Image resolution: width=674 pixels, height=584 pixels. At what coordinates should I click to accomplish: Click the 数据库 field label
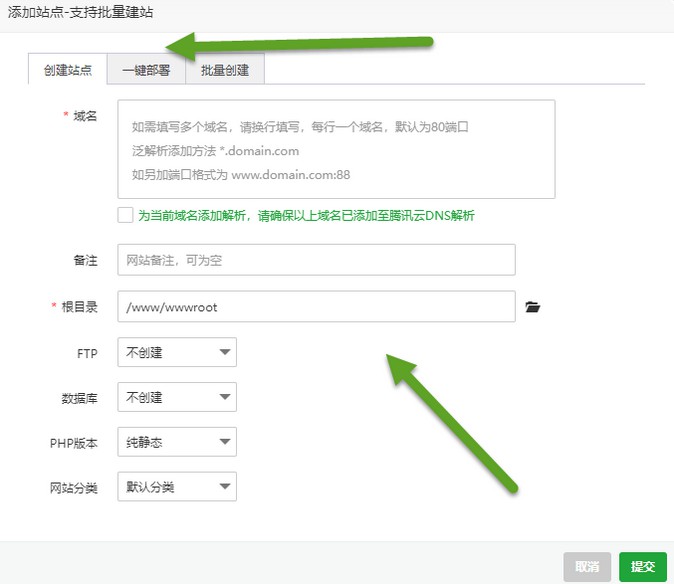click(80, 398)
